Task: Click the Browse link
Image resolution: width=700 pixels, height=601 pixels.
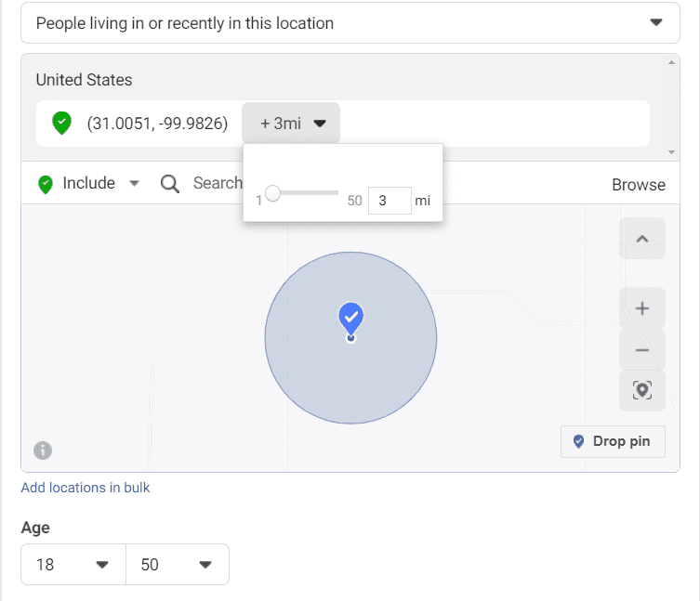Action: (639, 185)
